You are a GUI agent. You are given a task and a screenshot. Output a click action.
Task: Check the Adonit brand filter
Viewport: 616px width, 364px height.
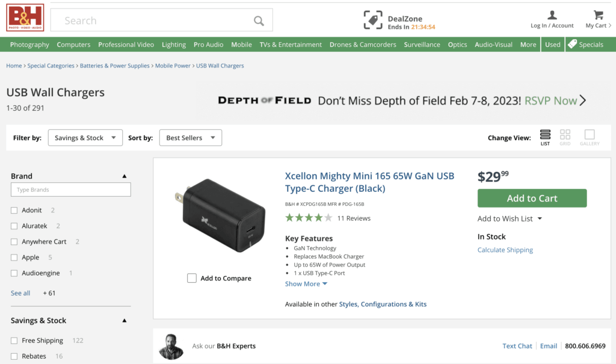point(14,211)
